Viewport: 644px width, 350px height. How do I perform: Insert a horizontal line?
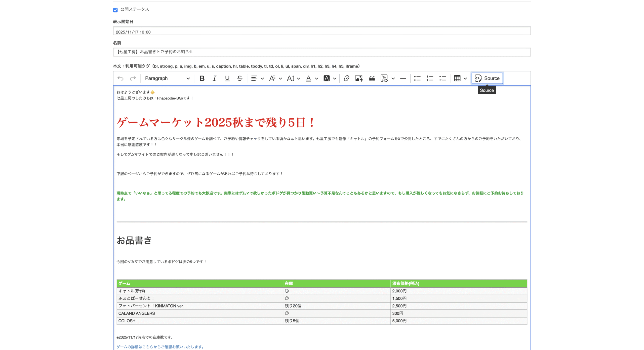point(403,78)
